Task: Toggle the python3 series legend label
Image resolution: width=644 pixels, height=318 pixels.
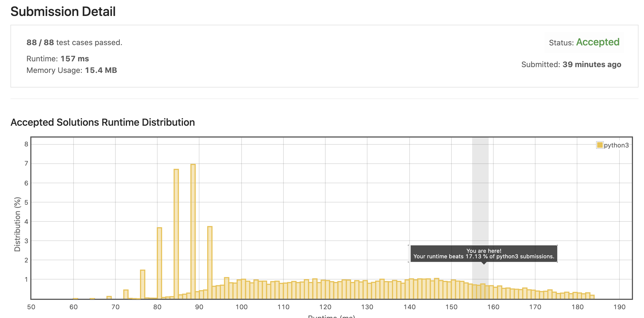Action: [616, 145]
